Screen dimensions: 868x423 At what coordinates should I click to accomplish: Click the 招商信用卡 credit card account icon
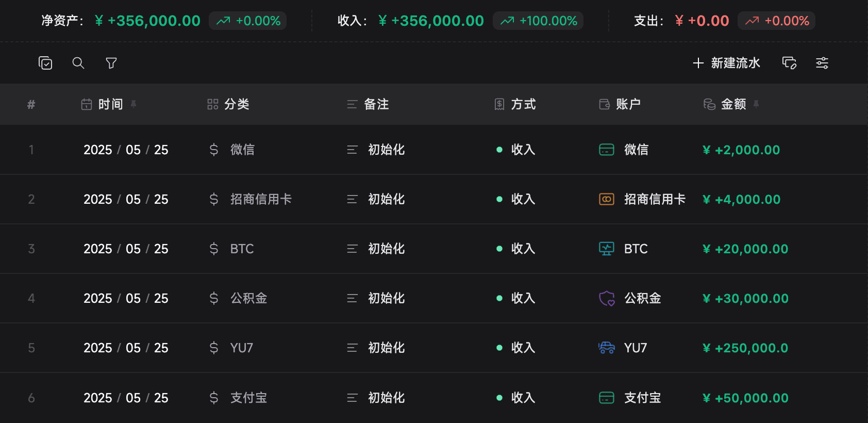(607, 199)
